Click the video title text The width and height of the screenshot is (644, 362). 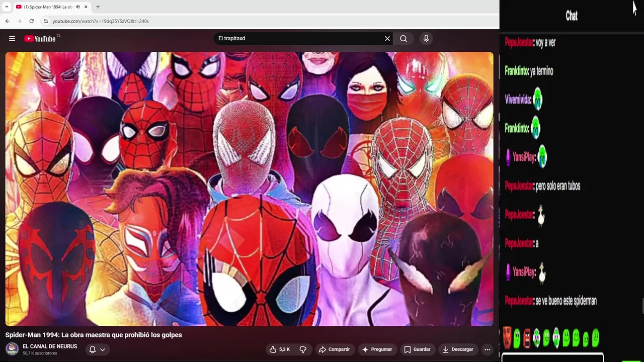tap(94, 335)
